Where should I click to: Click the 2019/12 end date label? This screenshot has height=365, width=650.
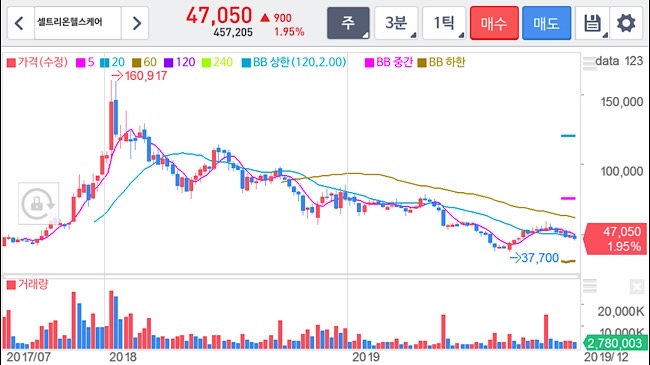(x=606, y=357)
